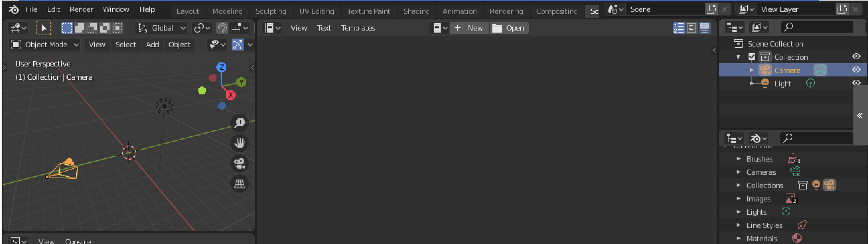Choose the subtract selection mode icon
This screenshot has width=868, height=244.
pos(92,28)
